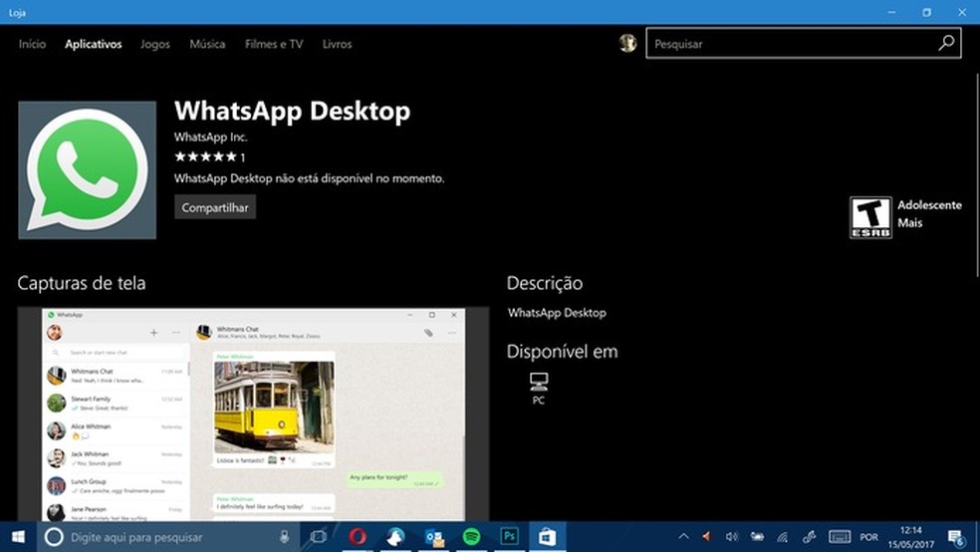
Task: Click the Disponível em heading
Action: (562, 352)
